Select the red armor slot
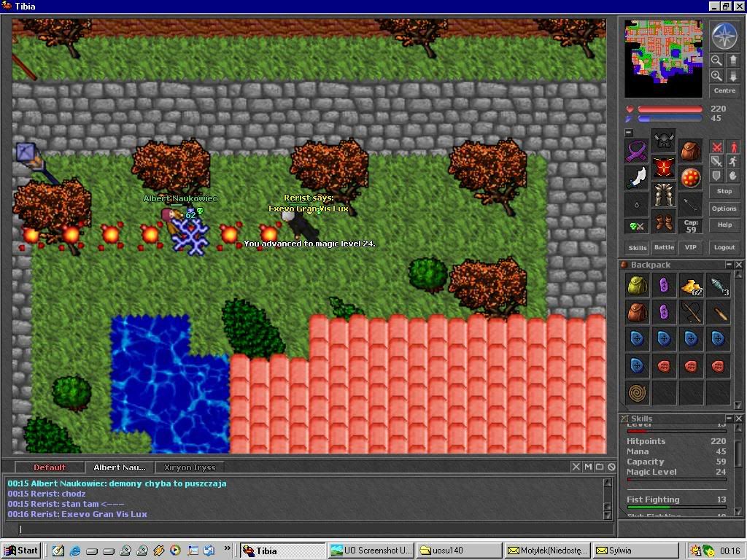Screen dimensions: 747x560 tap(664, 168)
